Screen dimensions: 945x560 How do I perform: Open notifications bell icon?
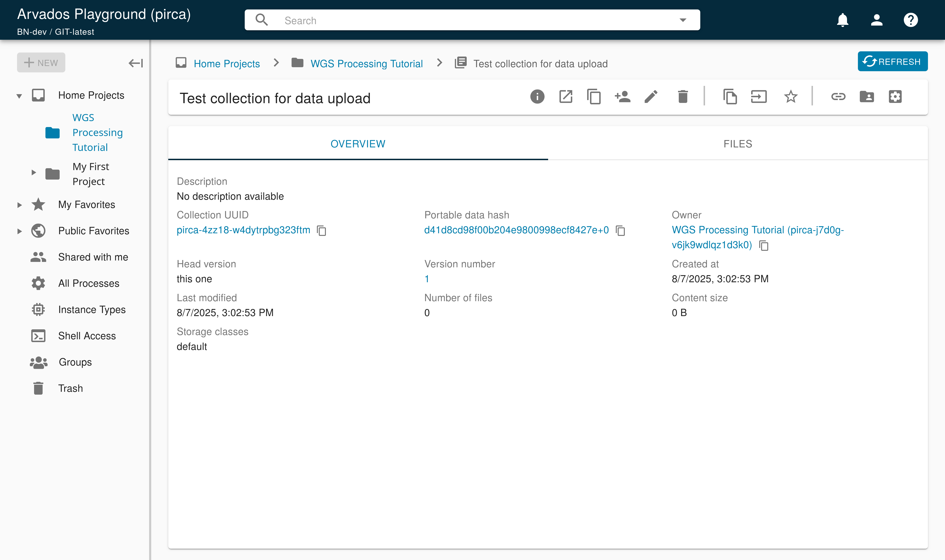[842, 20]
